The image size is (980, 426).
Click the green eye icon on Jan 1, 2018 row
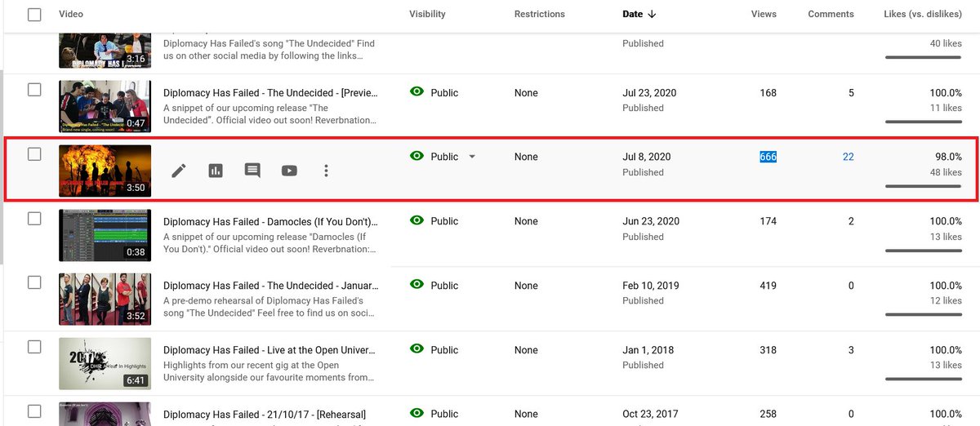[417, 350]
